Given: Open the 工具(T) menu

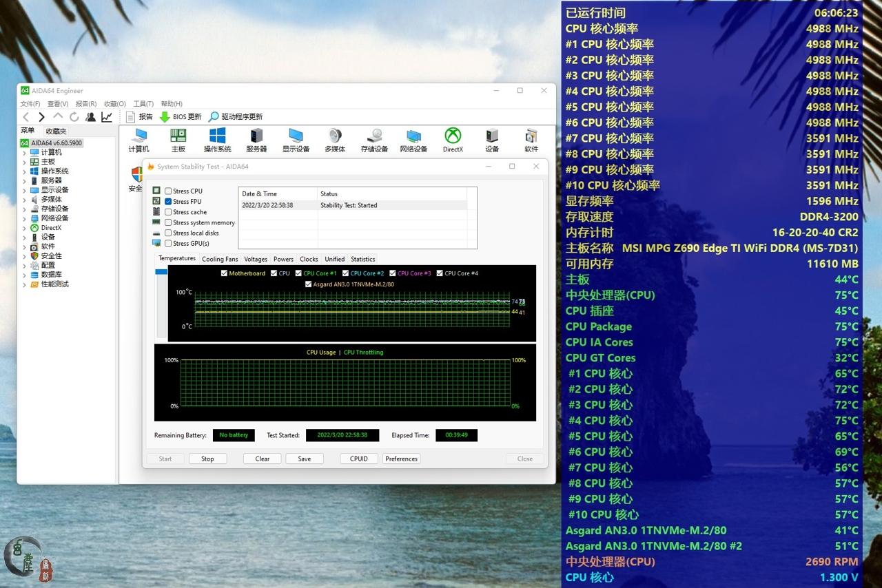Looking at the screenshot, I should coord(143,104).
